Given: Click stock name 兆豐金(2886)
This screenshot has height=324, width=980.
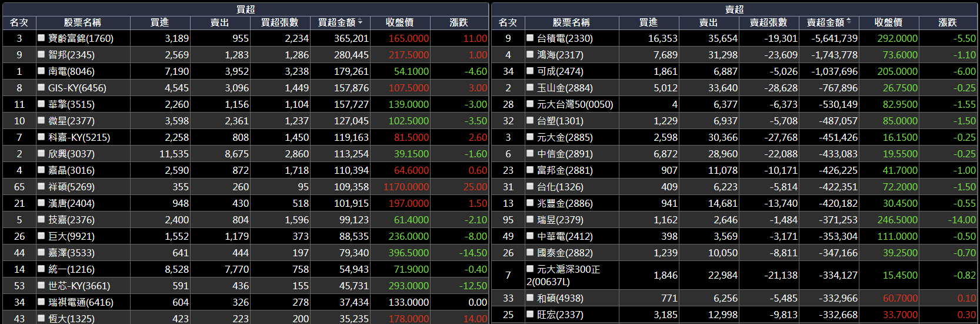Looking at the screenshot, I should 565,203.
